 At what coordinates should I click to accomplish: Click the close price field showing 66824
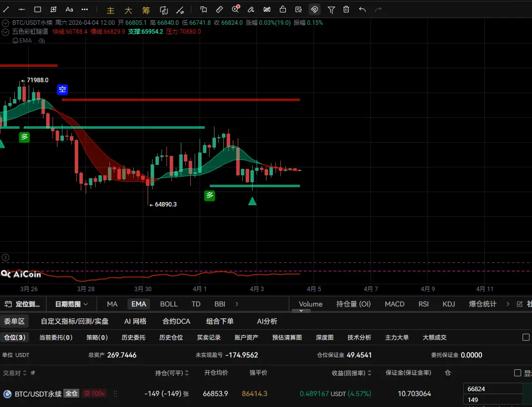(x=493, y=389)
